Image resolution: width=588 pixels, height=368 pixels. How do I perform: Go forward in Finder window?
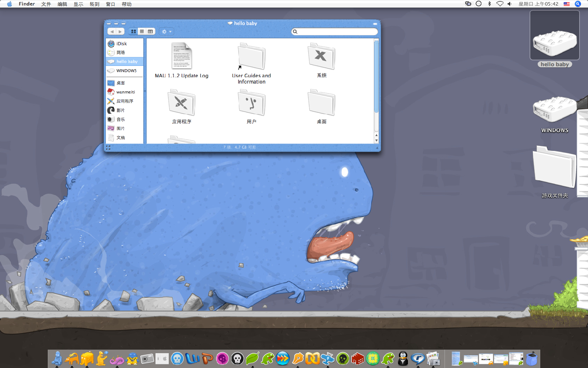click(x=120, y=32)
